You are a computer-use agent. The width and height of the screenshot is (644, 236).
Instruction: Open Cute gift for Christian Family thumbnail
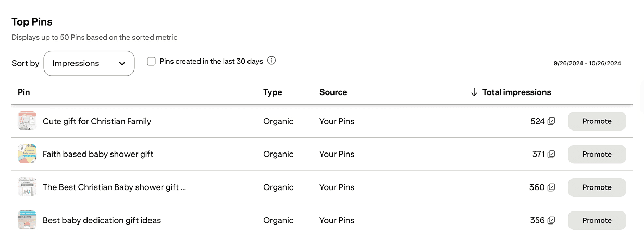click(x=27, y=121)
